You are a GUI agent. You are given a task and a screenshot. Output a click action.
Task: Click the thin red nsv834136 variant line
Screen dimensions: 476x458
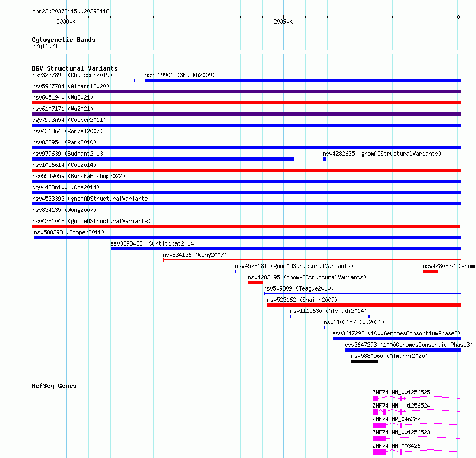coord(312,260)
